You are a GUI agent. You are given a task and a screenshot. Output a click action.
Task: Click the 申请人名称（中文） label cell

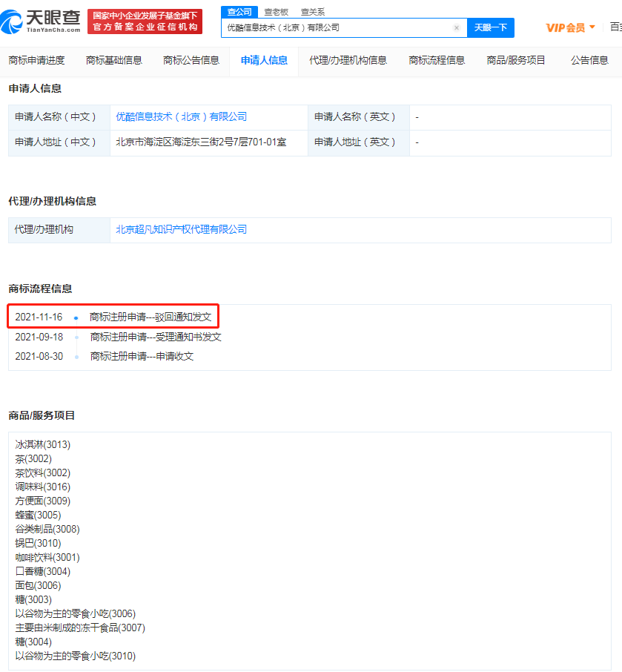(59, 117)
